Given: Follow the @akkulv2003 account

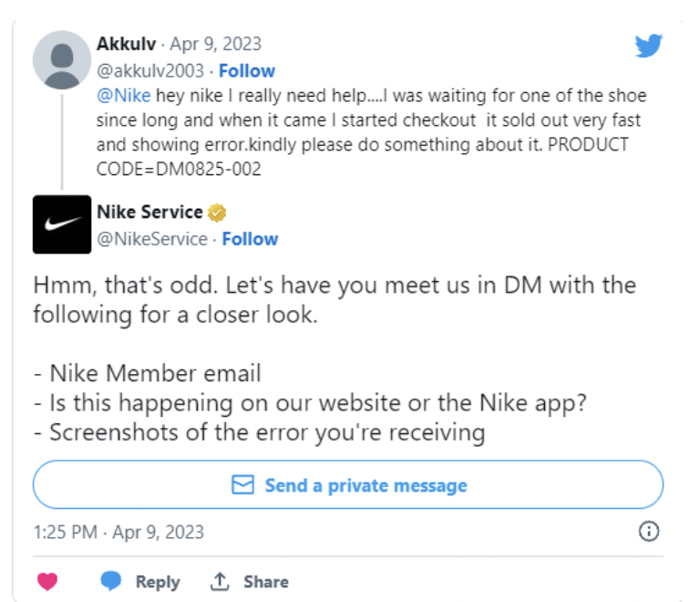Looking at the screenshot, I should pos(247,70).
